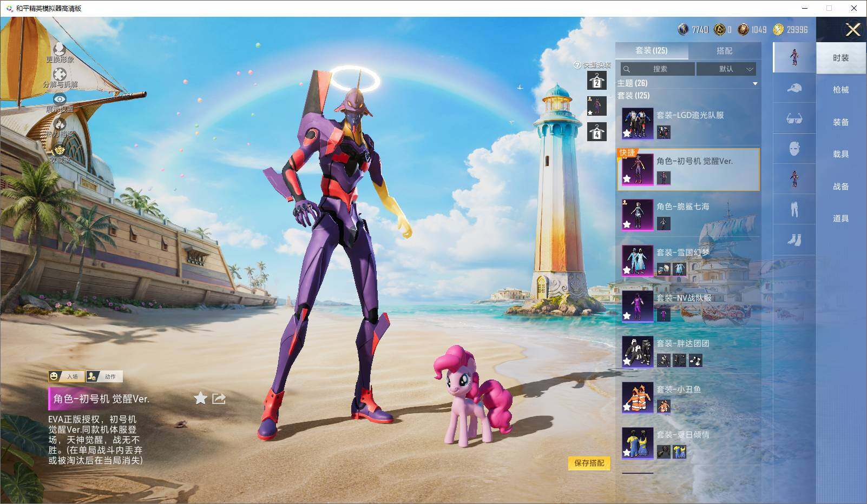Select the quick-change slot with character thumbnail

[x=596, y=106]
